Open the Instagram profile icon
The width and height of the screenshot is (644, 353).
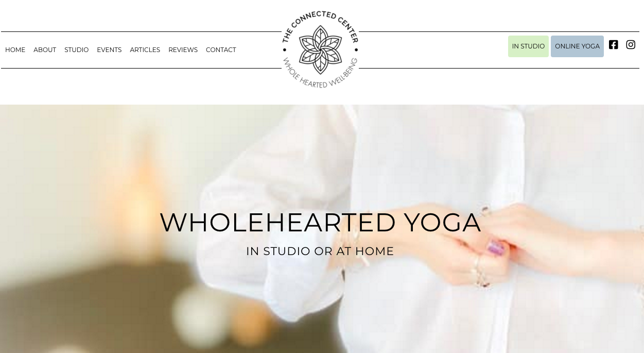[x=631, y=45]
